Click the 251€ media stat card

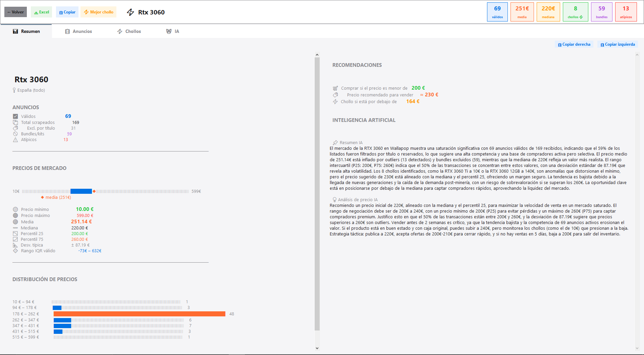click(x=522, y=12)
